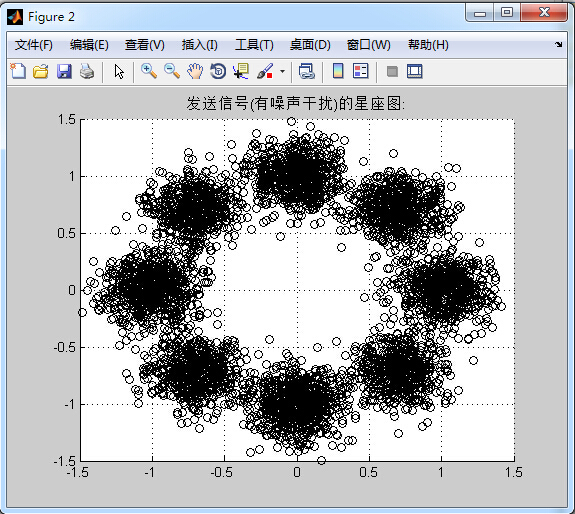
Task: Click the dock figure arrow in menu bar
Action: point(558,45)
